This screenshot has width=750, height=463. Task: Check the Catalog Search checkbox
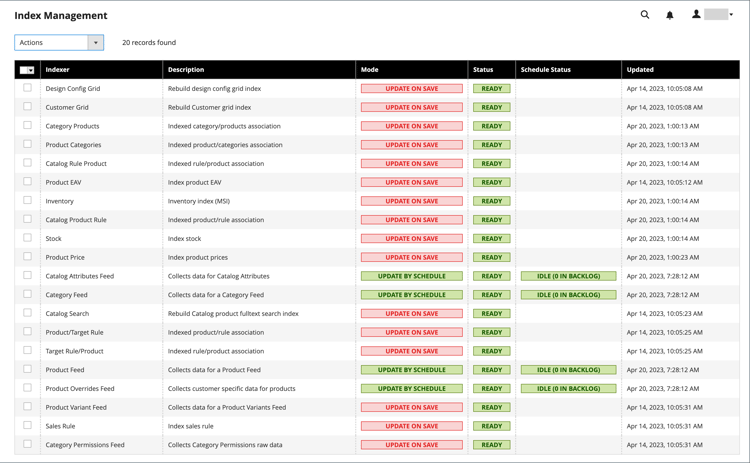tap(27, 312)
